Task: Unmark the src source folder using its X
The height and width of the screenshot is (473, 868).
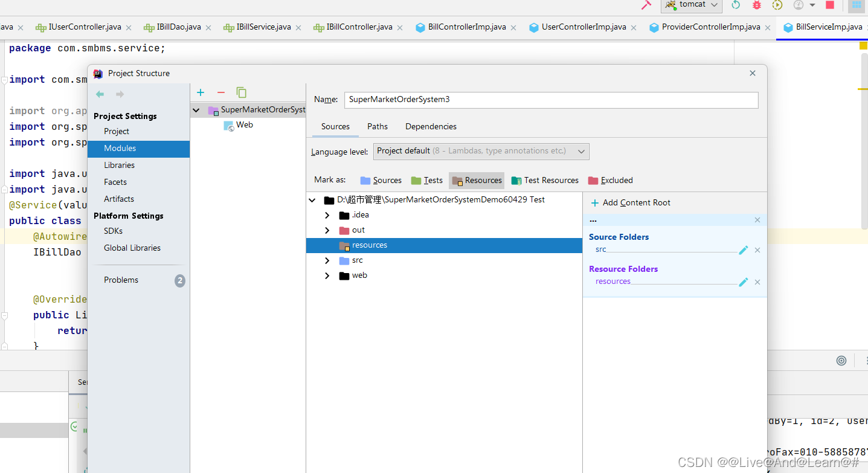Action: (757, 250)
